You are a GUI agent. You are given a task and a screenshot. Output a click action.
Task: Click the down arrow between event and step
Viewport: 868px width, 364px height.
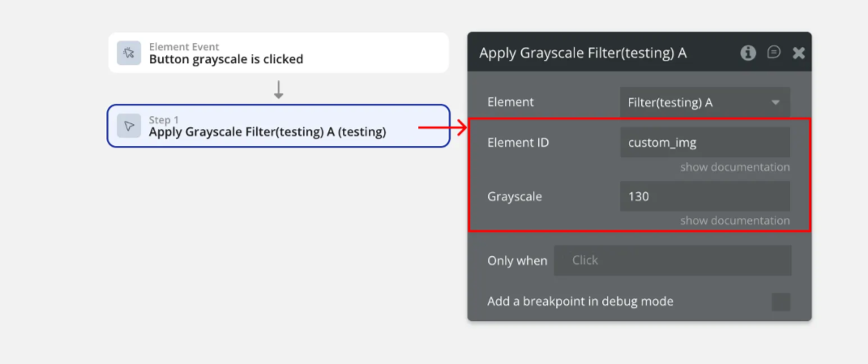[279, 89]
